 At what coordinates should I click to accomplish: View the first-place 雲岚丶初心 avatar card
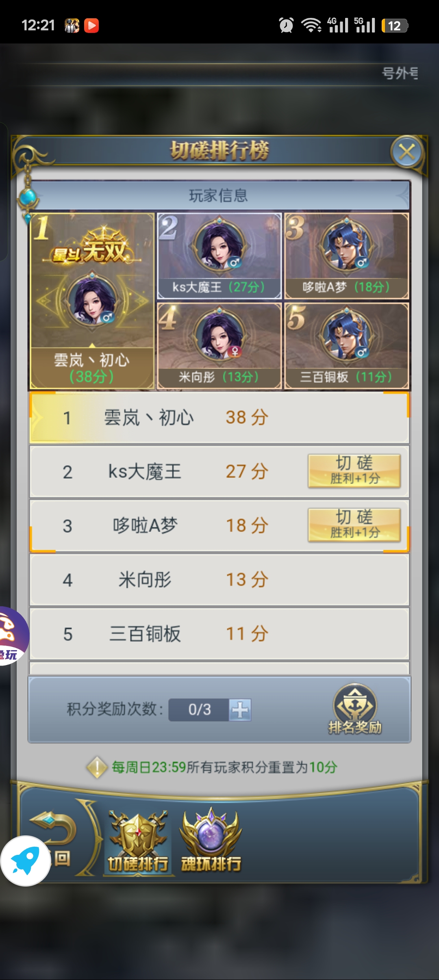93,301
